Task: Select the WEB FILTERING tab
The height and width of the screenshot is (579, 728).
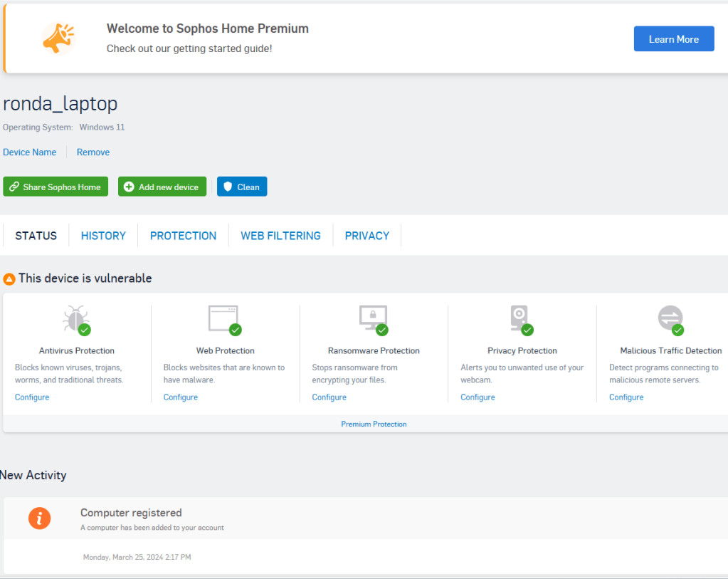Action: click(280, 236)
